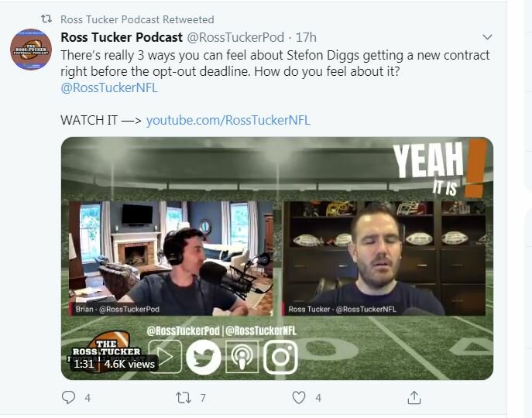Click the @RossTuckerNFL mention link

[109, 88]
